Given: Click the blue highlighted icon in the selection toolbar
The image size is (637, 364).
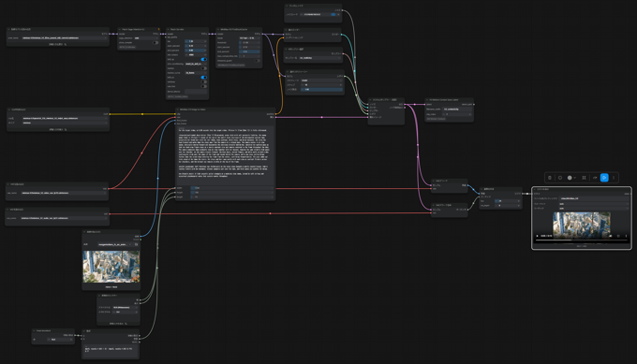Looking at the screenshot, I should pyautogui.click(x=604, y=178).
